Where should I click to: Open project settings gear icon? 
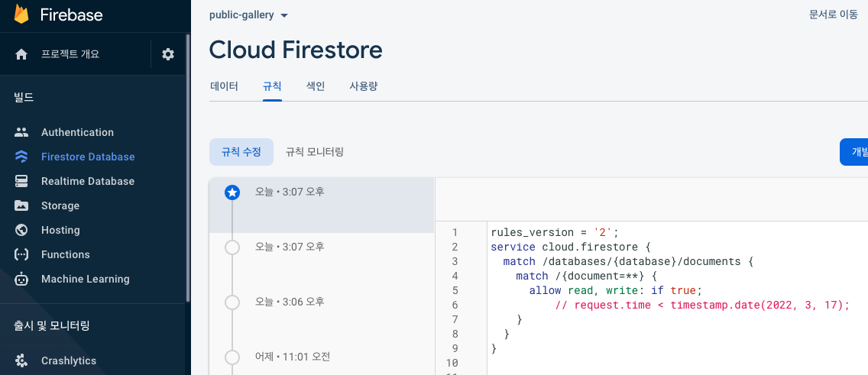pos(168,54)
